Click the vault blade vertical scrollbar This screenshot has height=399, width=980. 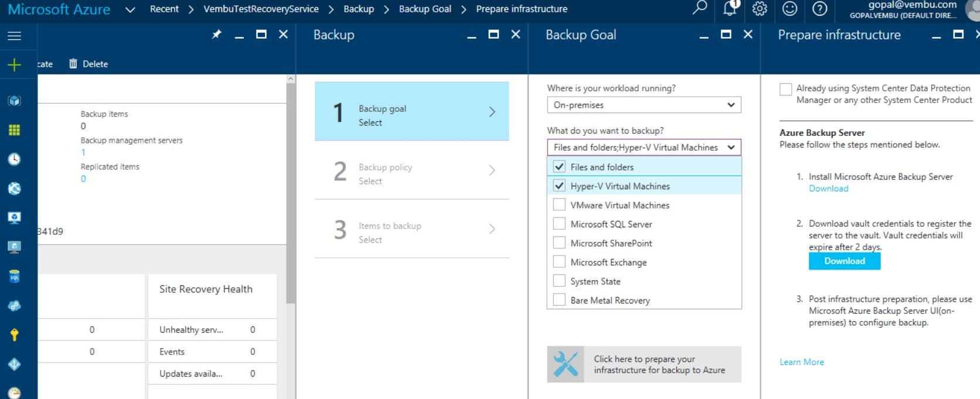coord(291,193)
